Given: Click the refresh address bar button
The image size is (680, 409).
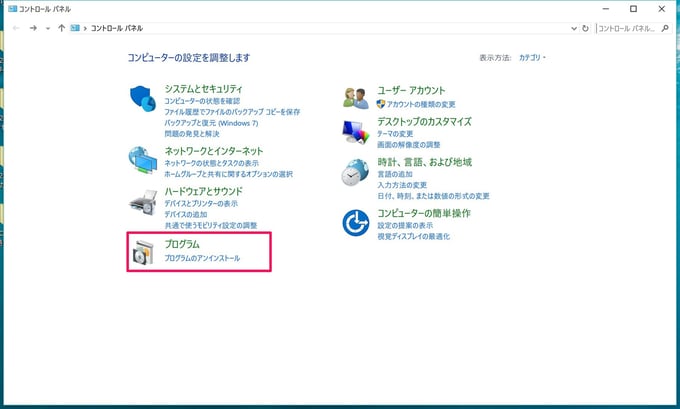Looking at the screenshot, I should 585,28.
